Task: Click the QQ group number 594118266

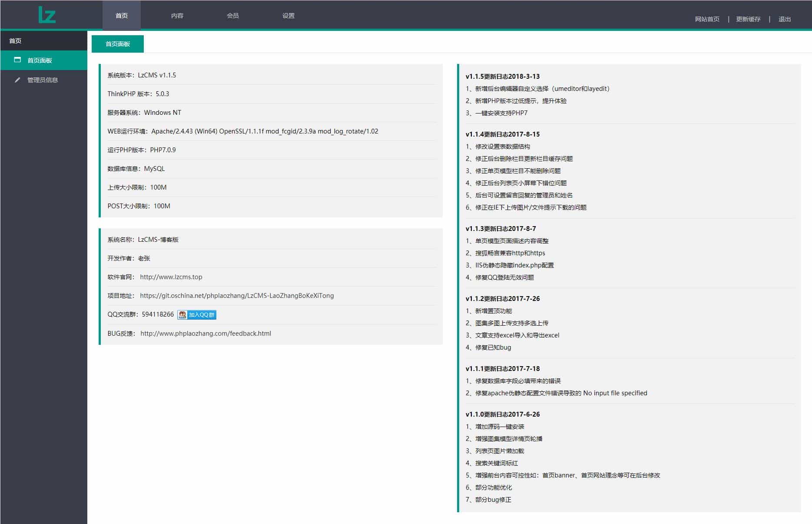Action: point(158,314)
